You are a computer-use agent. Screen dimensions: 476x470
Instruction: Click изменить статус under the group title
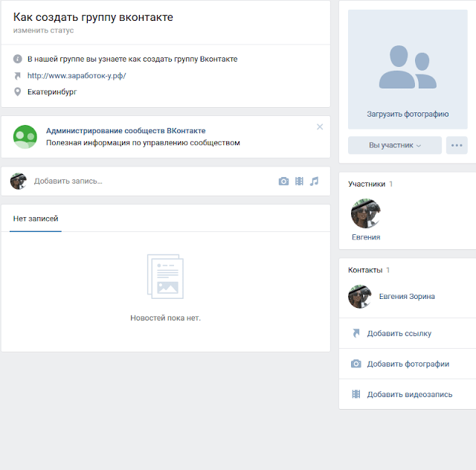point(43,30)
